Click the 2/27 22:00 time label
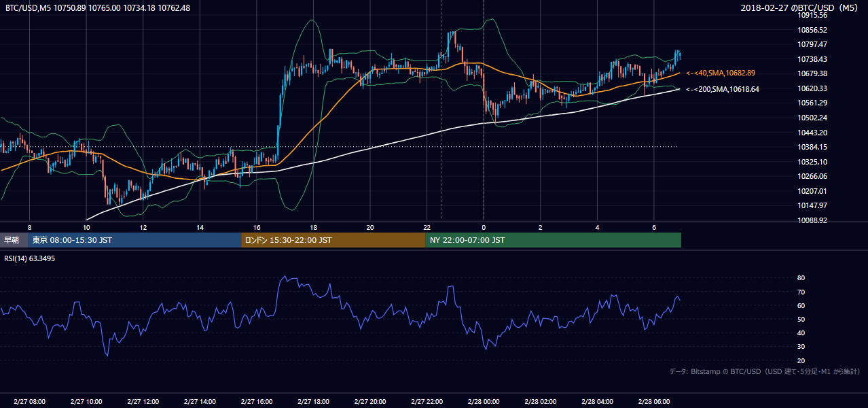Viewport: 868px width, 408px height. pos(427,402)
